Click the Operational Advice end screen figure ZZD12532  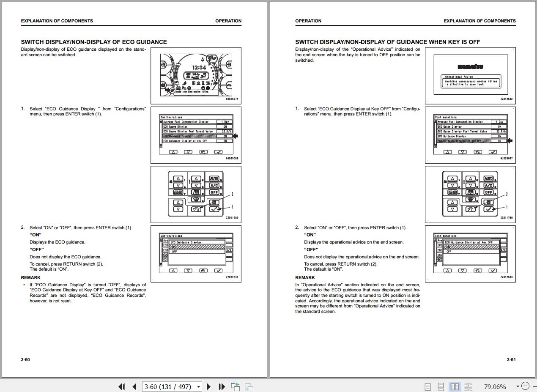pyautogui.click(x=470, y=75)
